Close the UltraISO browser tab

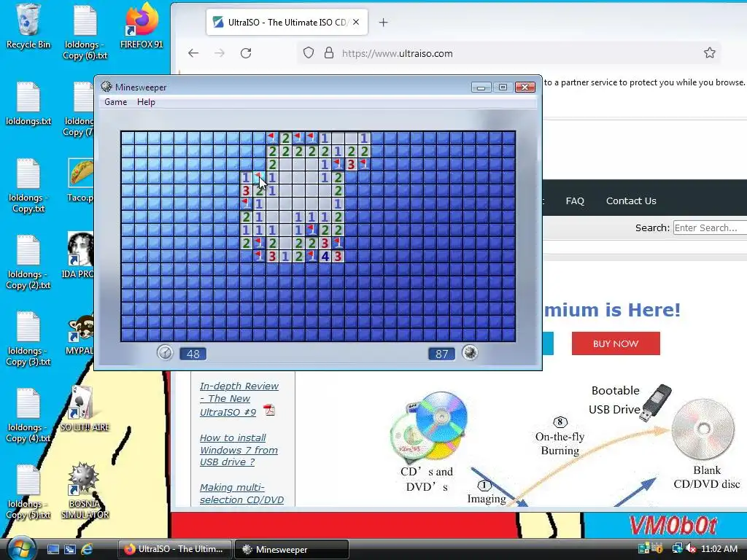356,23
